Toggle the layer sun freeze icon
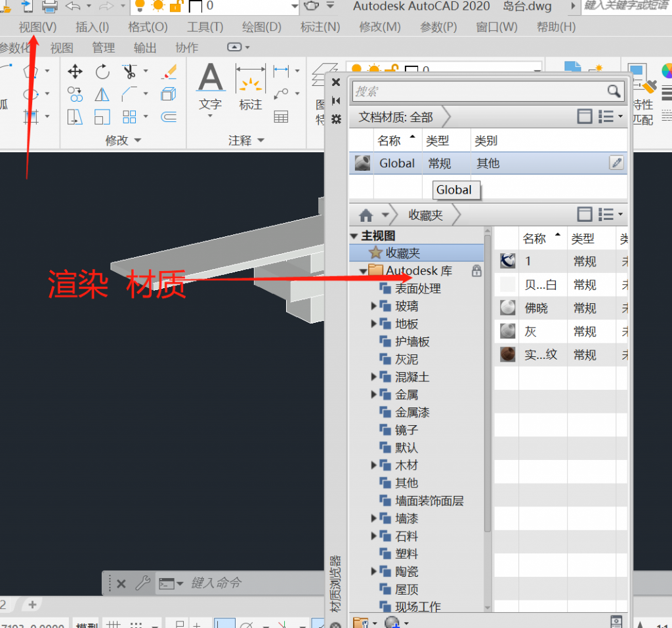 tap(157, 7)
